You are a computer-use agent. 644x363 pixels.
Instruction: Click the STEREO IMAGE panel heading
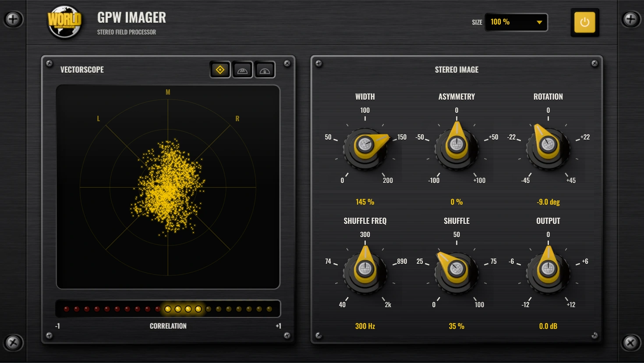point(456,70)
